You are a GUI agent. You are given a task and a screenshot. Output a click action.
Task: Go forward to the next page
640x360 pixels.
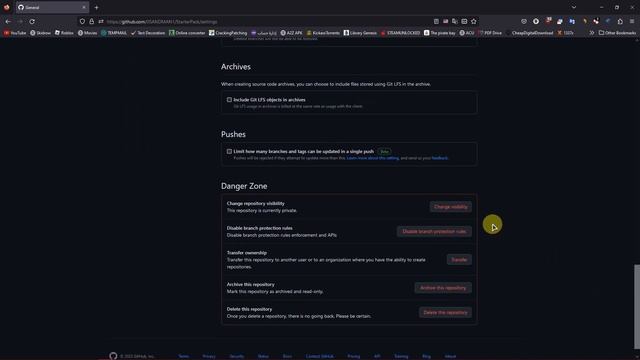click(20, 21)
